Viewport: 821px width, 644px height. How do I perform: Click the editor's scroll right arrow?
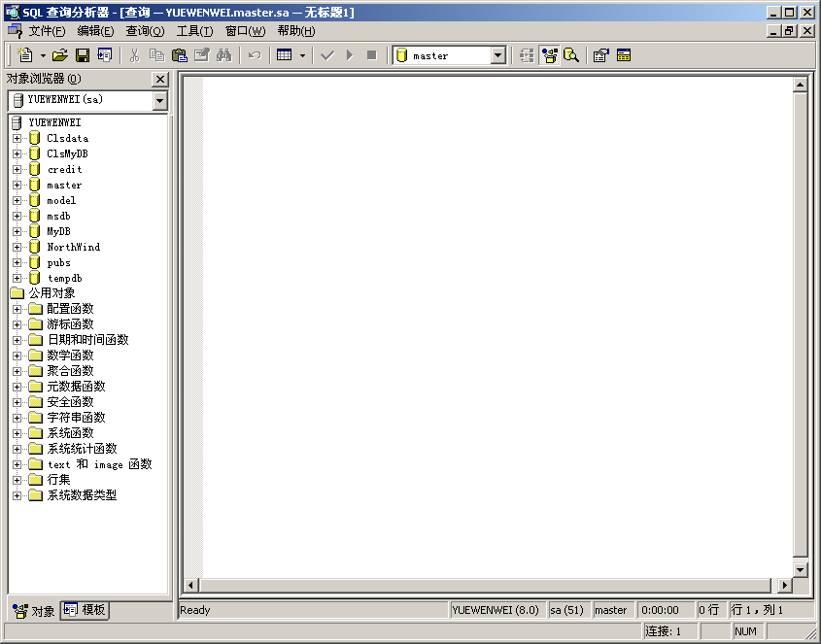click(784, 586)
